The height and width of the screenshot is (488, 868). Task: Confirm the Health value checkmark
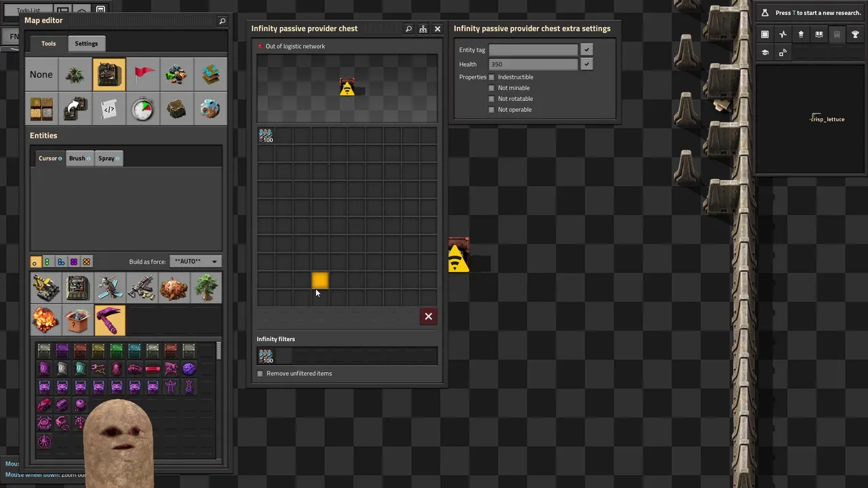click(x=587, y=64)
